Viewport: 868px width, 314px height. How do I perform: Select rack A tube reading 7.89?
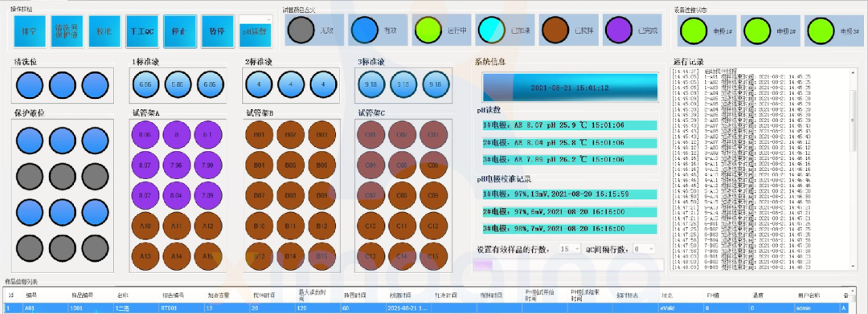pos(207,195)
